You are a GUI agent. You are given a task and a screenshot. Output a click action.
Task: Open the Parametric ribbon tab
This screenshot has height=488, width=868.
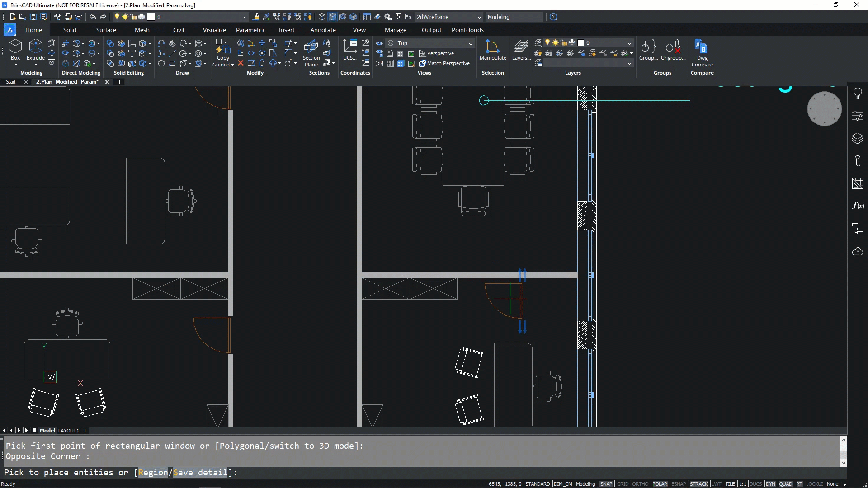click(x=250, y=30)
